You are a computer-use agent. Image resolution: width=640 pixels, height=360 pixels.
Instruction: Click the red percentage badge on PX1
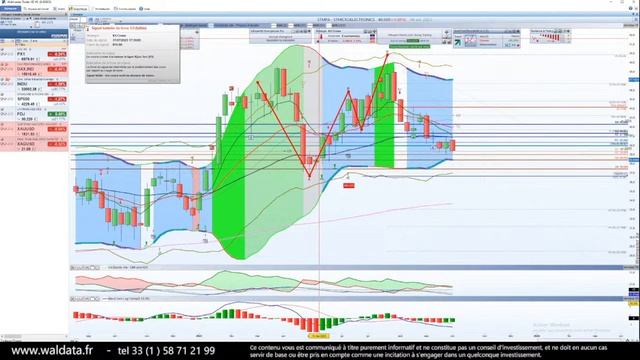[x=57, y=54]
